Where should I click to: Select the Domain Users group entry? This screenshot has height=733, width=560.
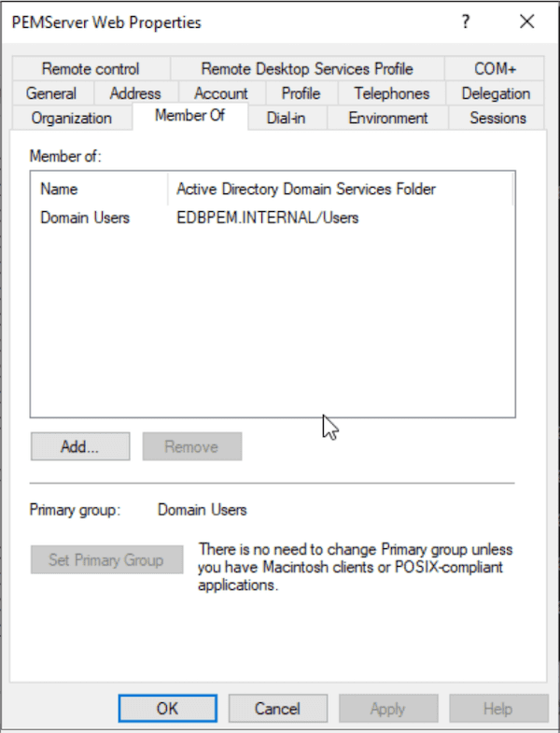point(85,218)
